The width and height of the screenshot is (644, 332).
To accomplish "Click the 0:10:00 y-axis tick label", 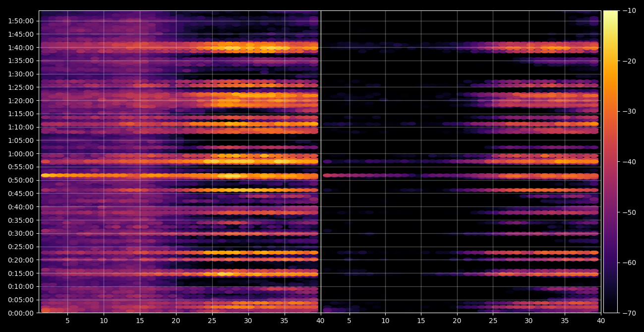I will tap(20, 286).
